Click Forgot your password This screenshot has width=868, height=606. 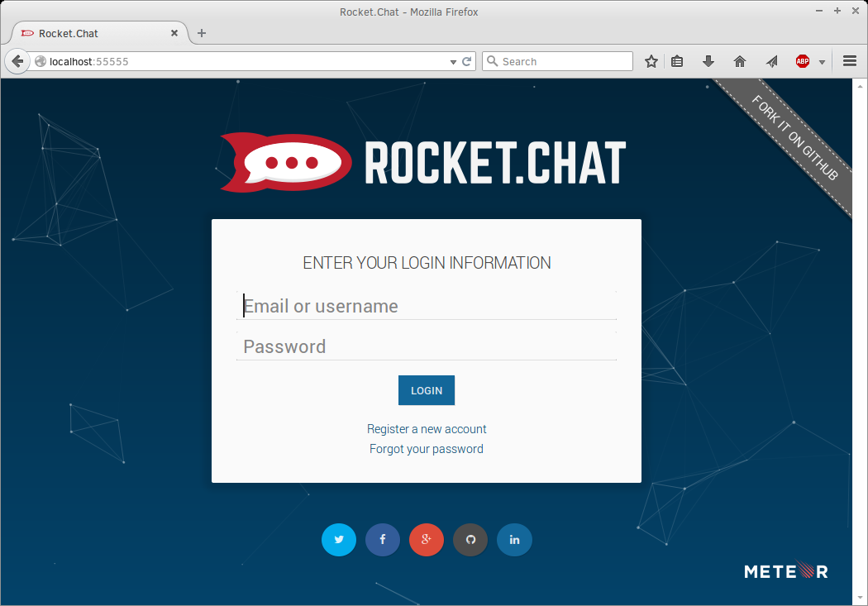coord(427,449)
